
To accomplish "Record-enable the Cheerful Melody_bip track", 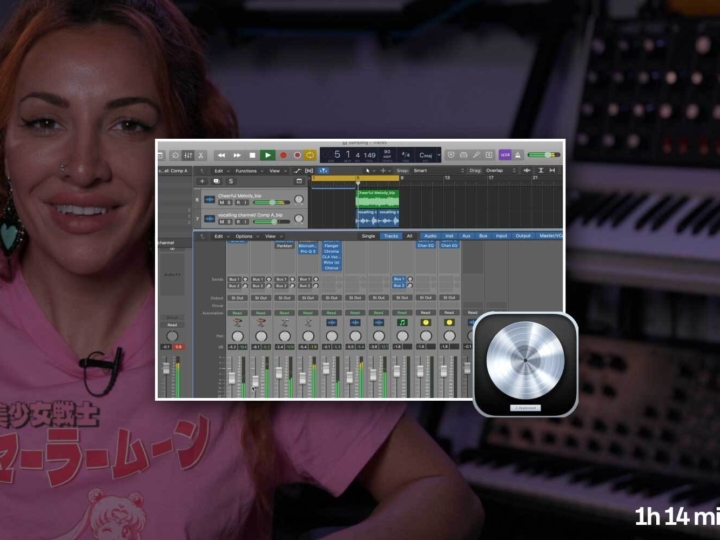I will [x=238, y=202].
